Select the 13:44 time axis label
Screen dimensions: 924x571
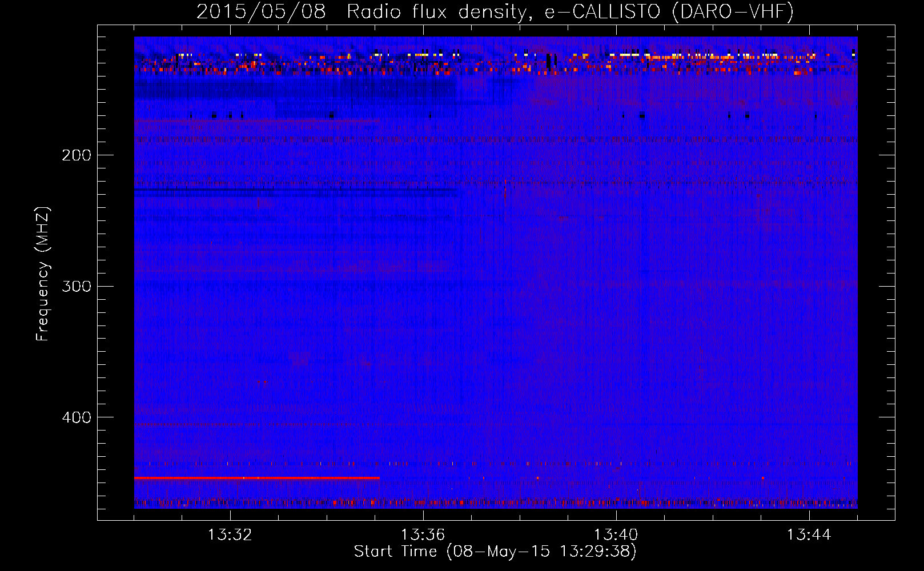pyautogui.click(x=809, y=535)
